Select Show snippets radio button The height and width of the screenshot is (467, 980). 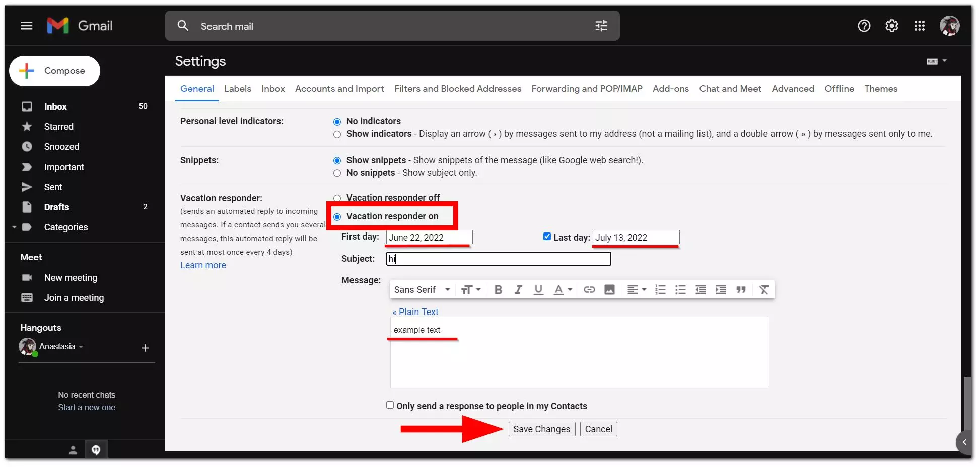[337, 161]
